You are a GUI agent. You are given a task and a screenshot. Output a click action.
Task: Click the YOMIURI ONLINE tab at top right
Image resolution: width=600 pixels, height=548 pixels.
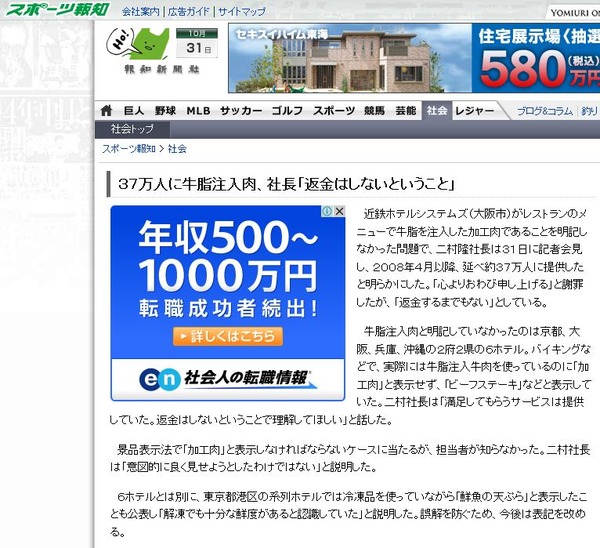[x=574, y=13]
